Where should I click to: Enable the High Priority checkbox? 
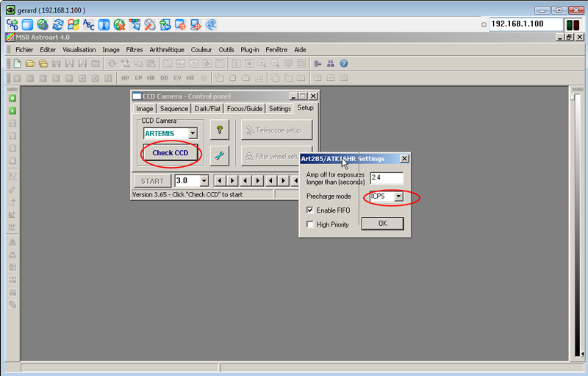tap(309, 224)
